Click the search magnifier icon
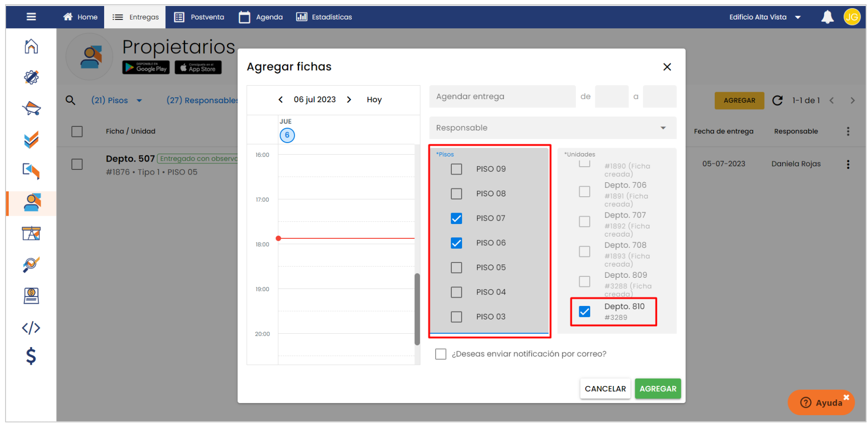 pos(70,100)
